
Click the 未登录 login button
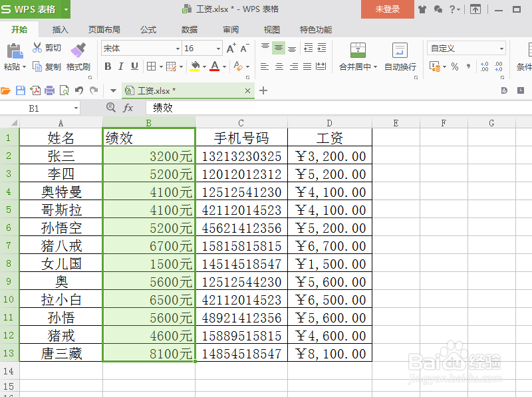click(x=387, y=10)
